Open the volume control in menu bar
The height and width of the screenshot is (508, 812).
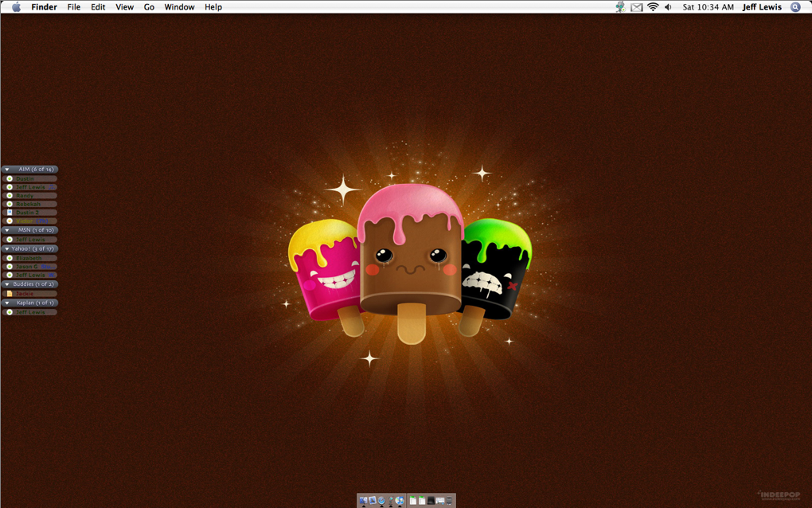(669, 6)
